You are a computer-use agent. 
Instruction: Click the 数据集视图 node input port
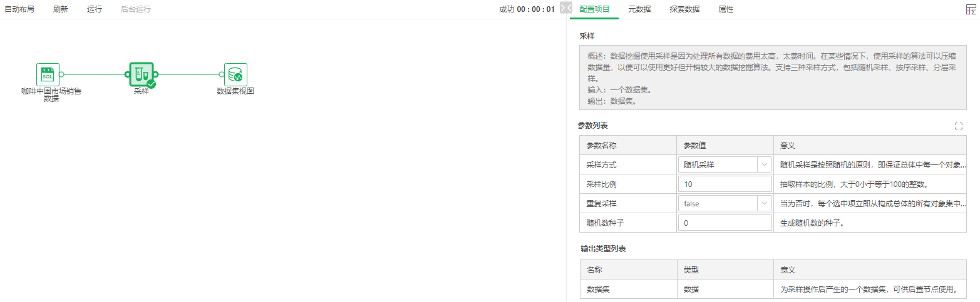pyautogui.click(x=222, y=74)
